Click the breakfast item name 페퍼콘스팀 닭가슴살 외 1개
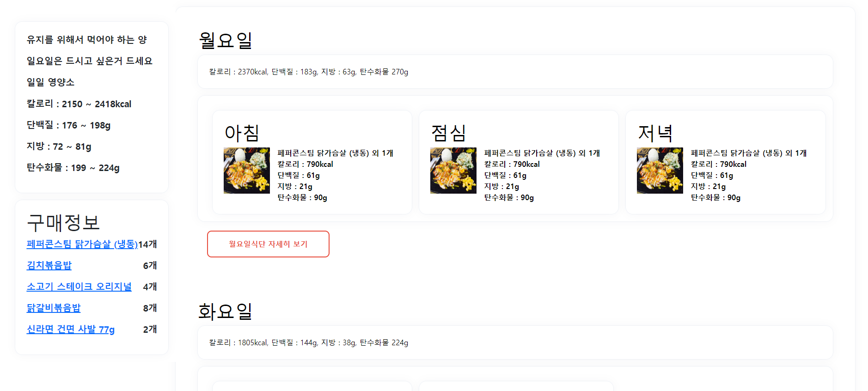Image resolution: width=868 pixels, height=391 pixels. (335, 153)
